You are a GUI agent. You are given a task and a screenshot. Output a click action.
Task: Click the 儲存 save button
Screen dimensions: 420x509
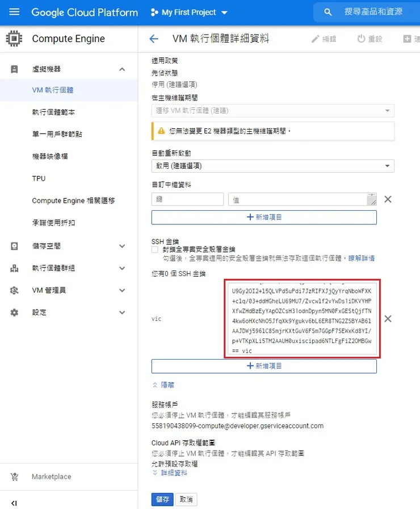pyautogui.click(x=162, y=499)
